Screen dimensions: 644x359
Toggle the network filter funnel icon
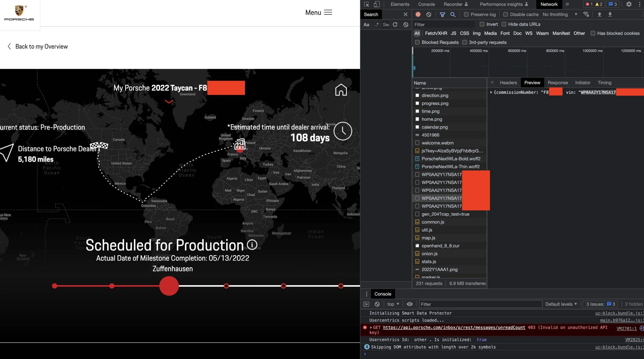click(x=442, y=14)
